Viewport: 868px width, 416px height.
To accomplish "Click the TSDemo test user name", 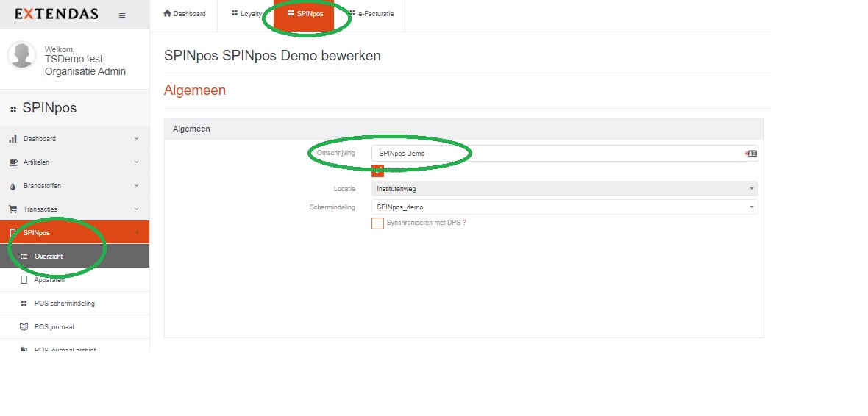I will pyautogui.click(x=74, y=60).
